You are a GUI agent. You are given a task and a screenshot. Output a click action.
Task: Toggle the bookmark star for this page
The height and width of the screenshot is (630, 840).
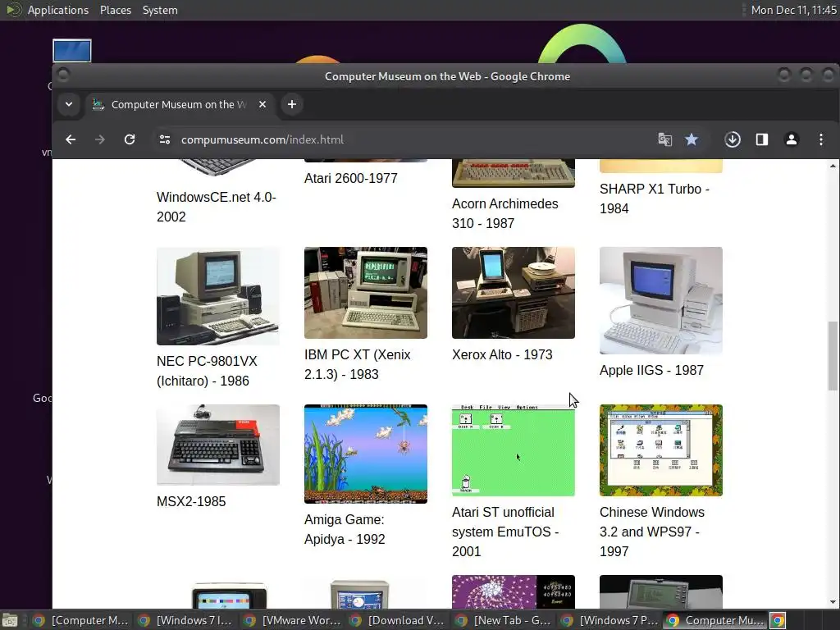[692, 139]
